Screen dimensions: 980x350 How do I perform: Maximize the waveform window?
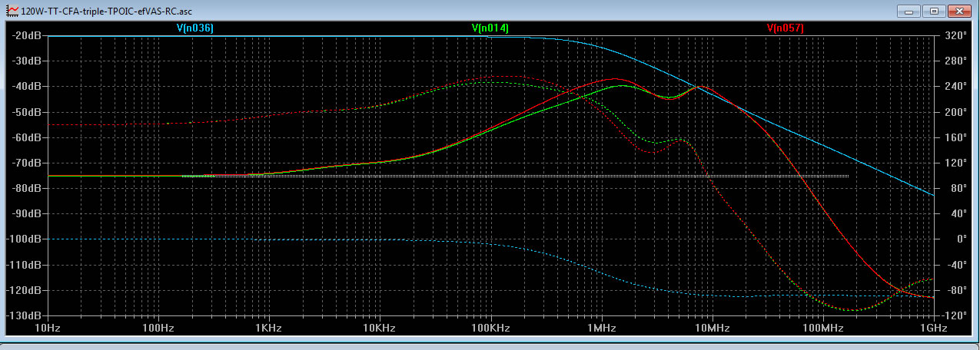(934, 11)
